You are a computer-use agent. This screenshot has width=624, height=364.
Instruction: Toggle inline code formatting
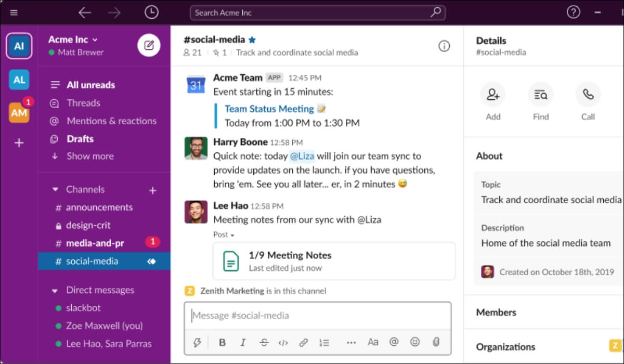click(283, 342)
